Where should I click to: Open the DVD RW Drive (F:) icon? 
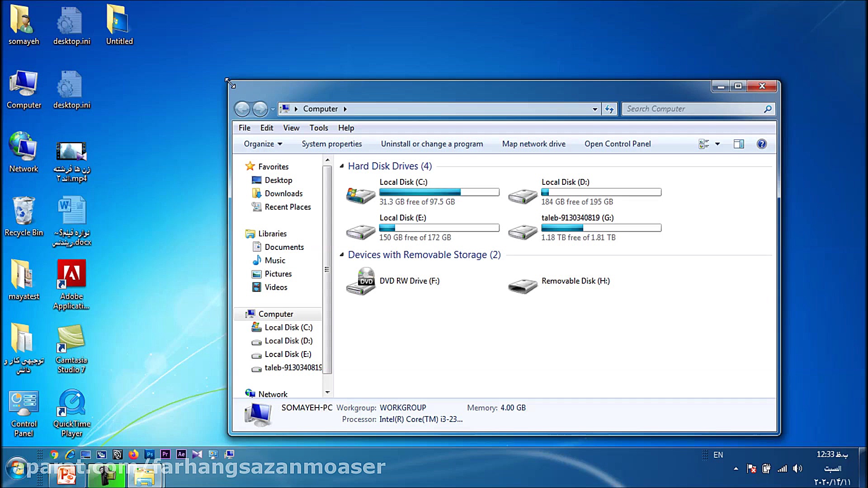pos(360,282)
